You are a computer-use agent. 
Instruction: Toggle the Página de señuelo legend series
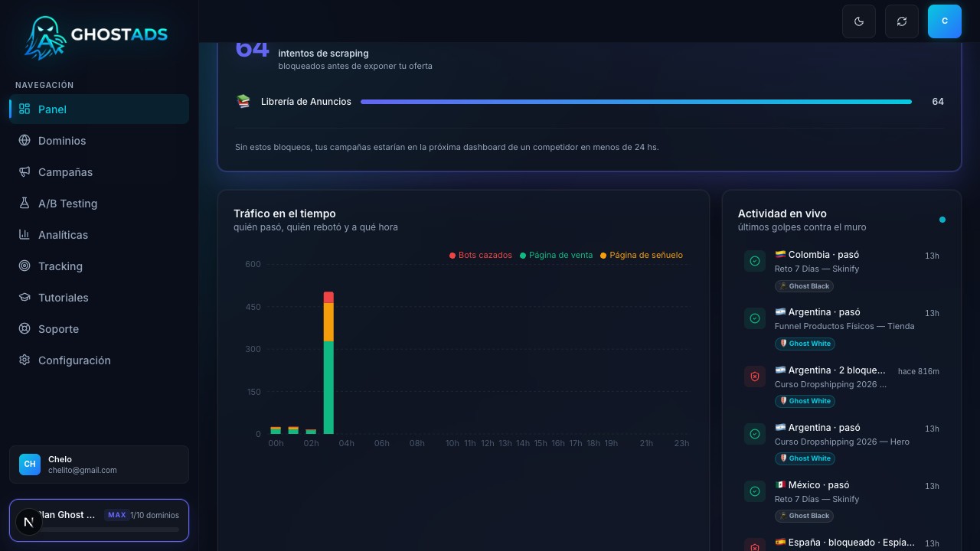[x=642, y=256]
